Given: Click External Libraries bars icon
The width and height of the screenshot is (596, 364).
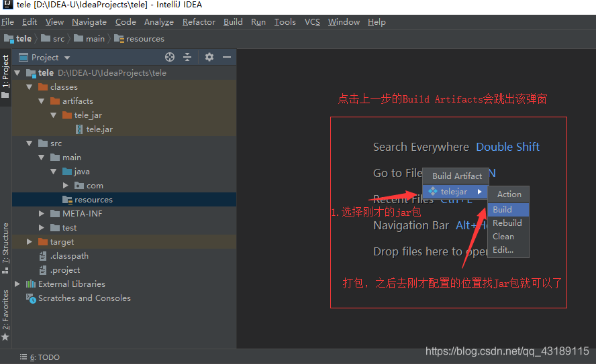Looking at the screenshot, I should [31, 284].
